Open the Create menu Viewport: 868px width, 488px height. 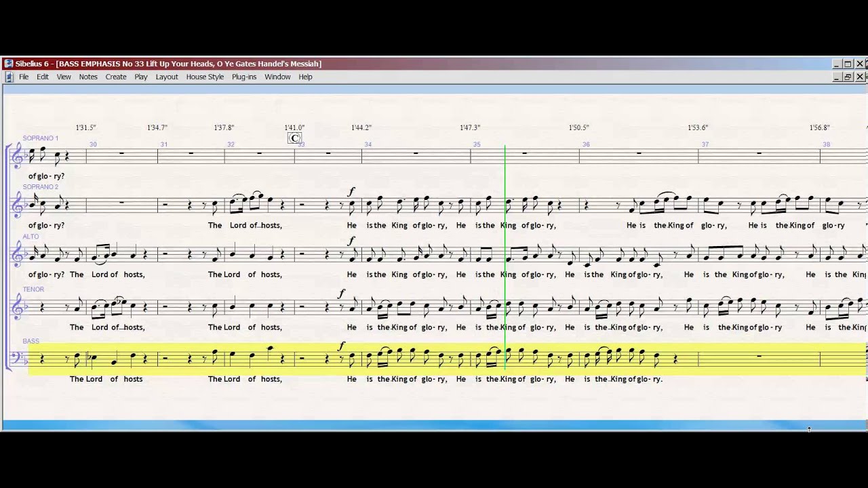pos(116,77)
